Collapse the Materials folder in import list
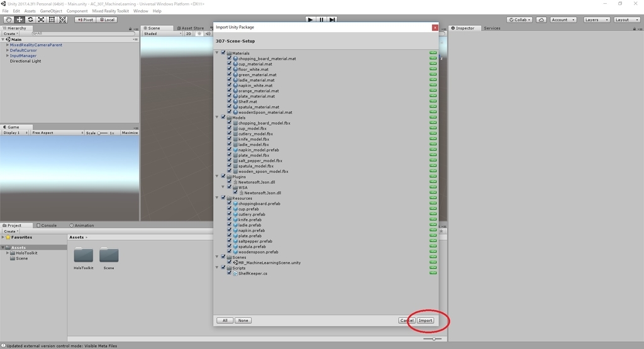 point(217,53)
